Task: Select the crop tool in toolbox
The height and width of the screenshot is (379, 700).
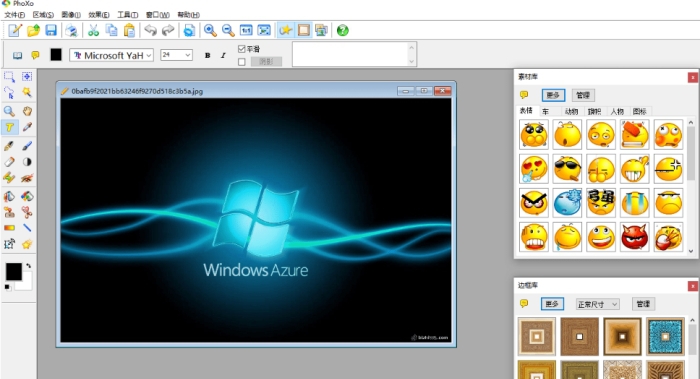Action: [x=9, y=244]
